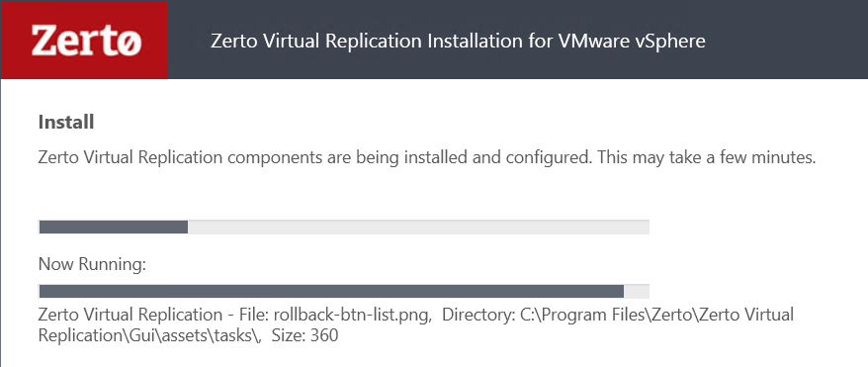Image resolution: width=868 pixels, height=367 pixels.
Task: Select the installer title for VMware vSphere
Action: click(x=458, y=41)
